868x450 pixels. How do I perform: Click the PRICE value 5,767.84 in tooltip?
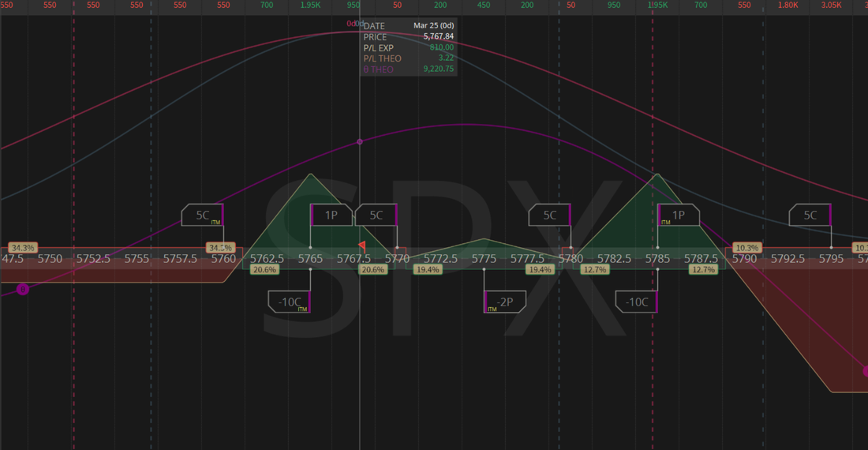click(439, 36)
